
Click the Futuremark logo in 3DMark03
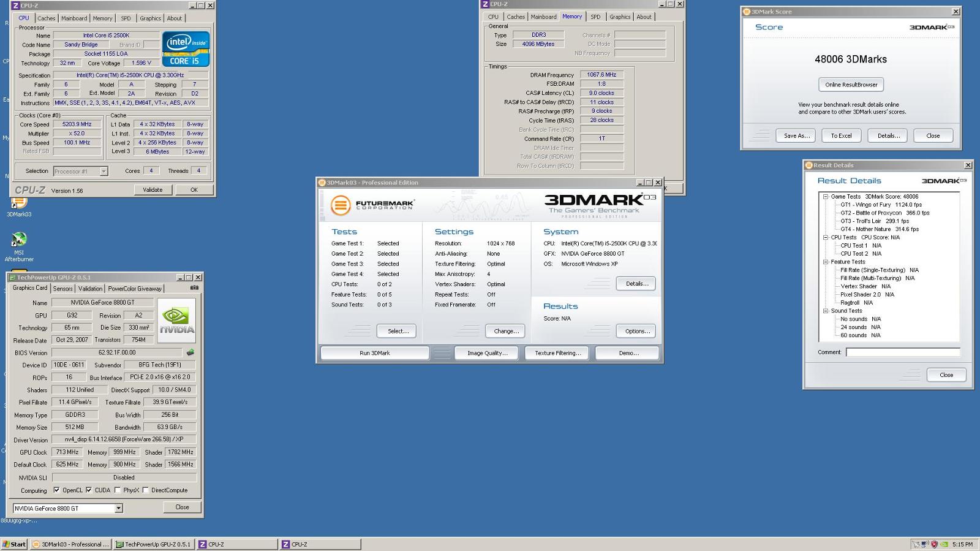372,205
